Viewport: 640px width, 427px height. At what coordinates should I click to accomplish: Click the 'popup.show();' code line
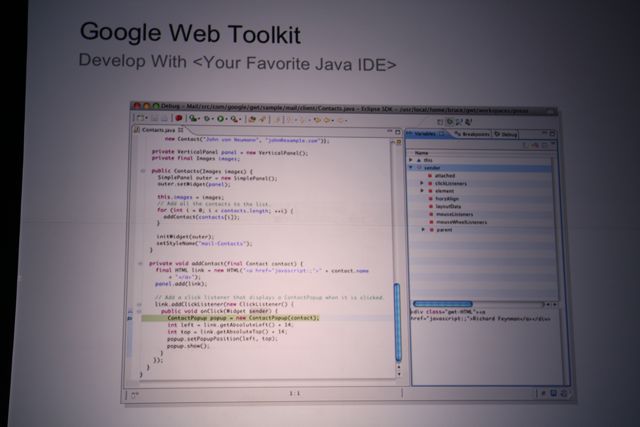(x=188, y=346)
